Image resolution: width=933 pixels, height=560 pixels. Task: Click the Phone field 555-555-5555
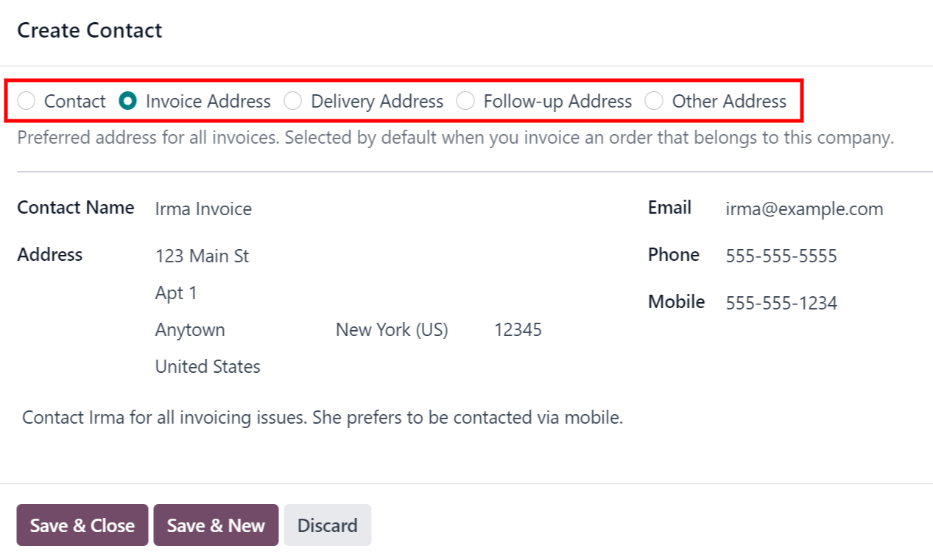click(781, 256)
